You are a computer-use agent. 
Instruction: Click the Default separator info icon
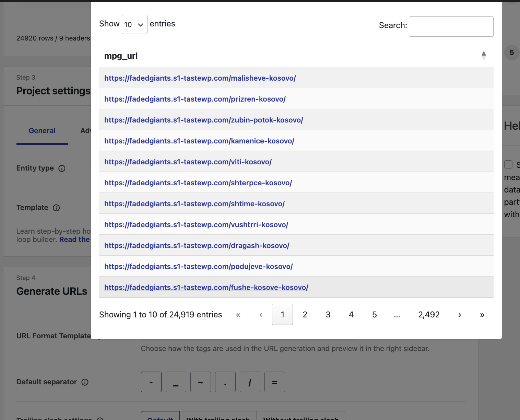pos(85,382)
